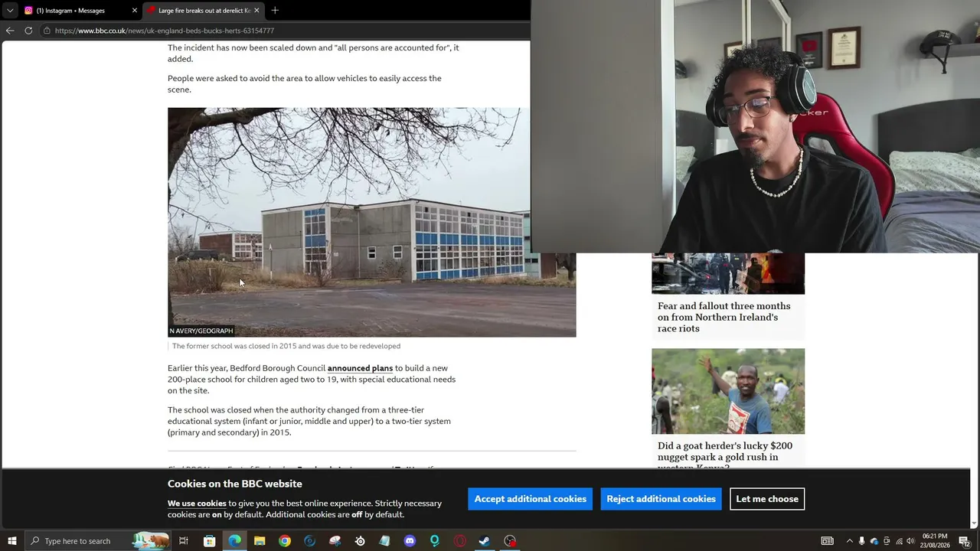Open a new browser tab

point(275,11)
